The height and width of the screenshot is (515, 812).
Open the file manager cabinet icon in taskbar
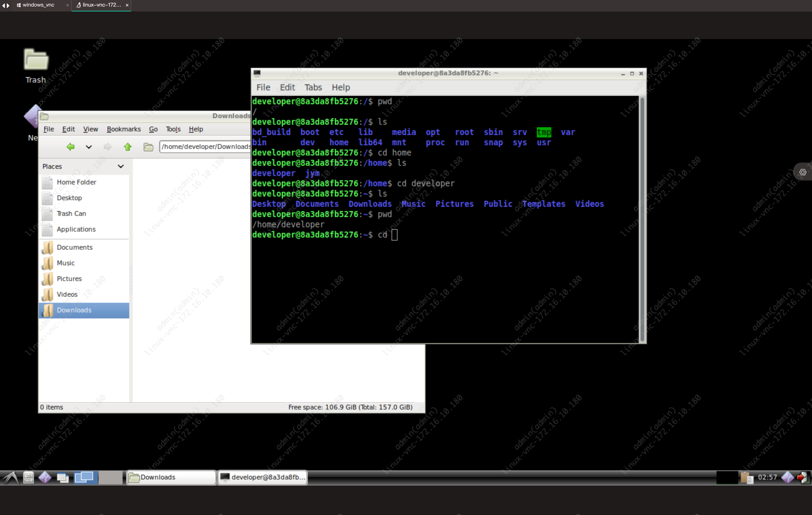tap(28, 477)
